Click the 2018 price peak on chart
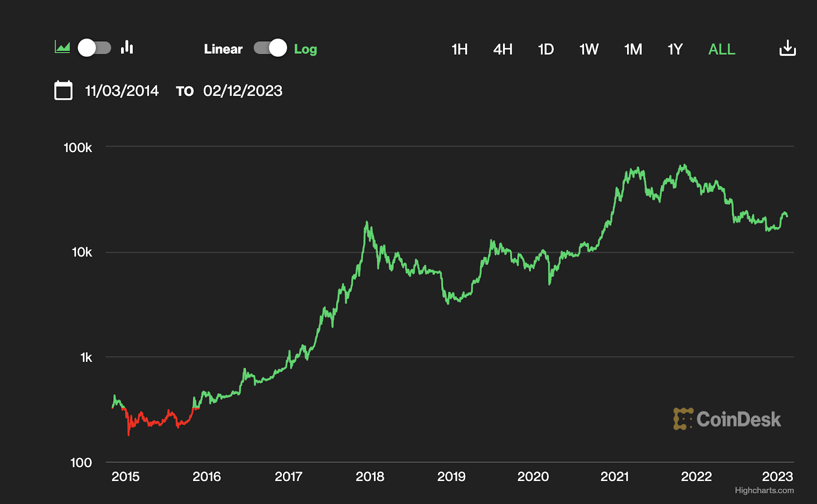 pos(367,223)
